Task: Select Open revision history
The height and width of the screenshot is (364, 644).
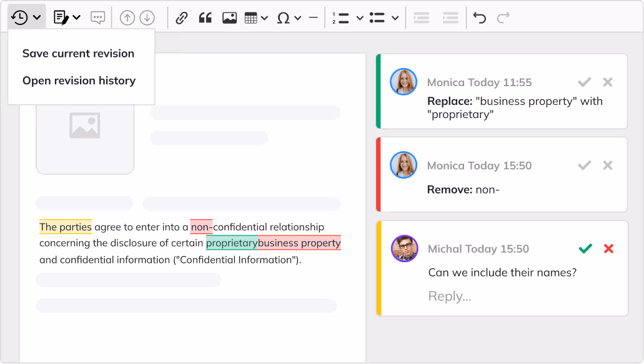Action: click(79, 81)
